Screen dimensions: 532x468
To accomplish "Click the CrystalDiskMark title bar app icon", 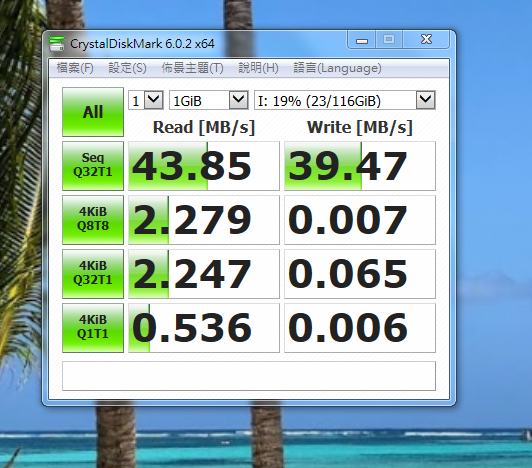I will 56,43.
